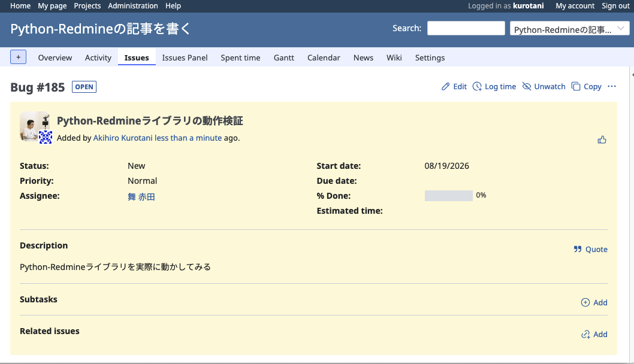
Task: Click the Priority value Normal
Action: click(x=143, y=181)
